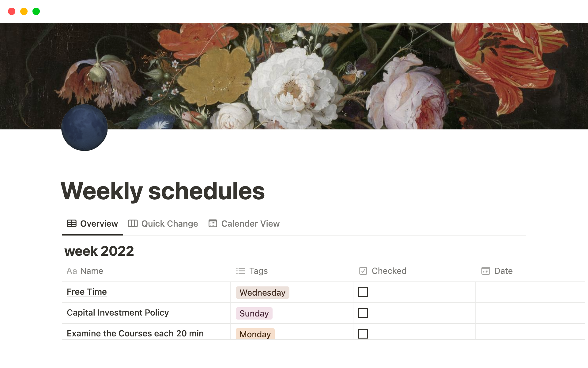588x368 pixels.
Task: Toggle the Examine the Courses checkbox
Action: coord(363,333)
